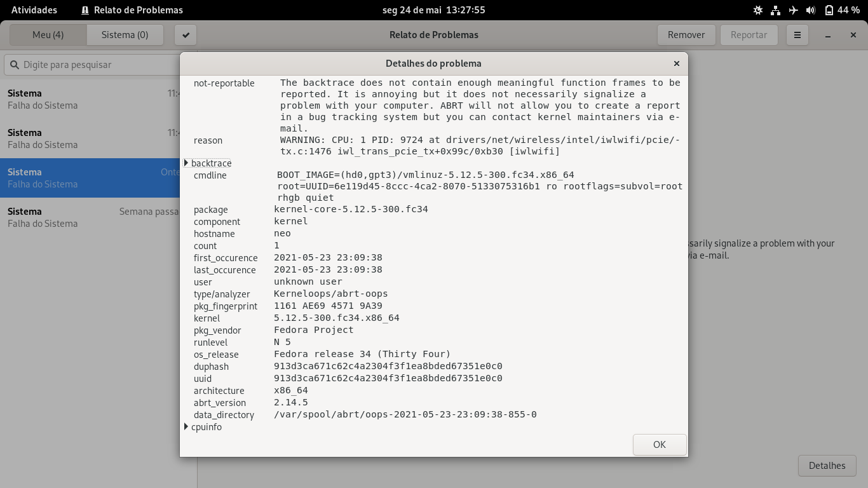This screenshot has width=868, height=488.
Task: Click the not-reportable label
Action: [224, 83]
